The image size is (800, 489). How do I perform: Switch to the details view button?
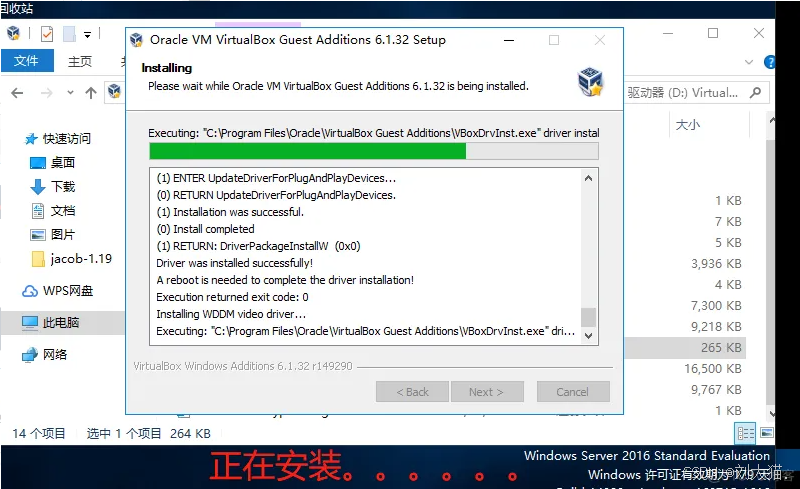745,434
